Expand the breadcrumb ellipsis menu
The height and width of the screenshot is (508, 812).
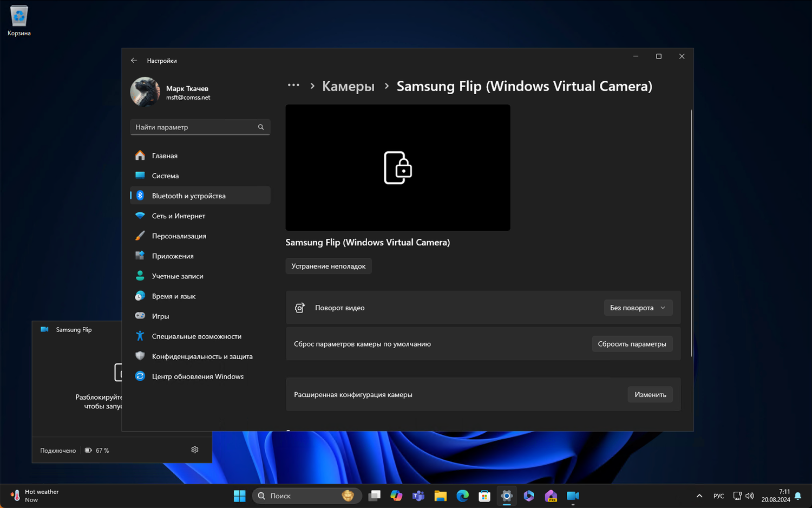click(293, 86)
